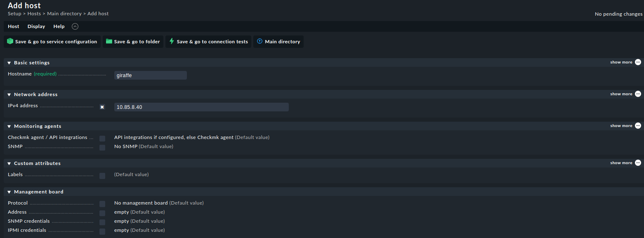The image size is (644, 238).
Task: Uncheck the IPv4 address checkbox
Action: (102, 107)
